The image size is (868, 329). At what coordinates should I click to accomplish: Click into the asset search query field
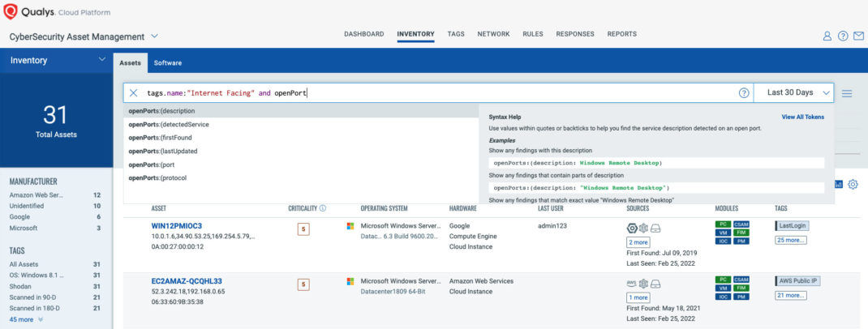437,93
